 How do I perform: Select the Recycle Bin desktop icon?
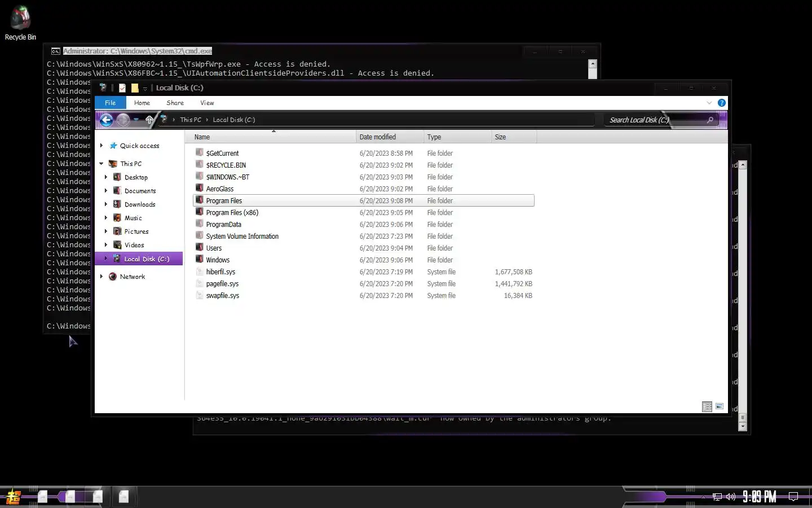pos(20,23)
